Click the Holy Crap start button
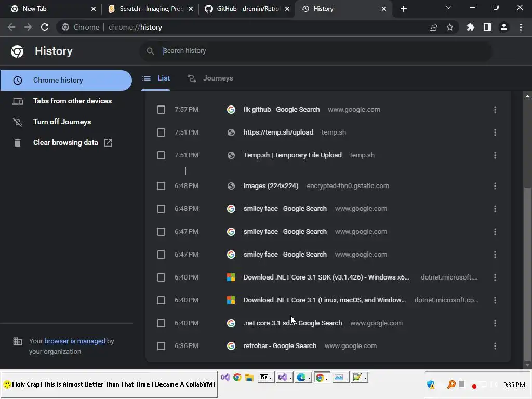Viewport: 532px width, 399px height. (x=109, y=384)
